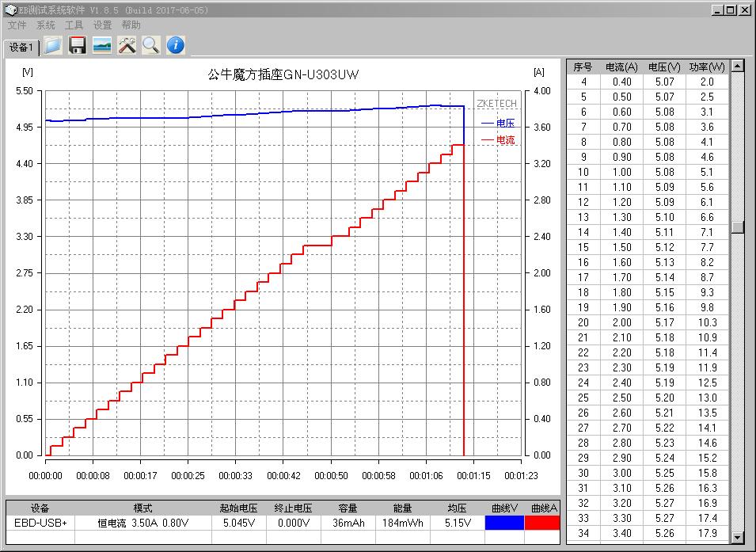The width and height of the screenshot is (756, 552).
Task: Click current value 1.50 in table
Action: [622, 248]
